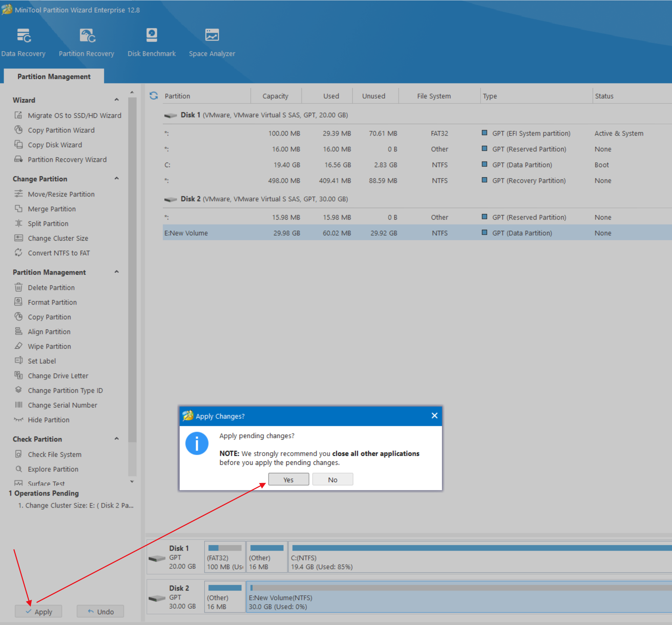Select the 498.00 MB Recovery Partition row
672x625 pixels.
click(417, 180)
